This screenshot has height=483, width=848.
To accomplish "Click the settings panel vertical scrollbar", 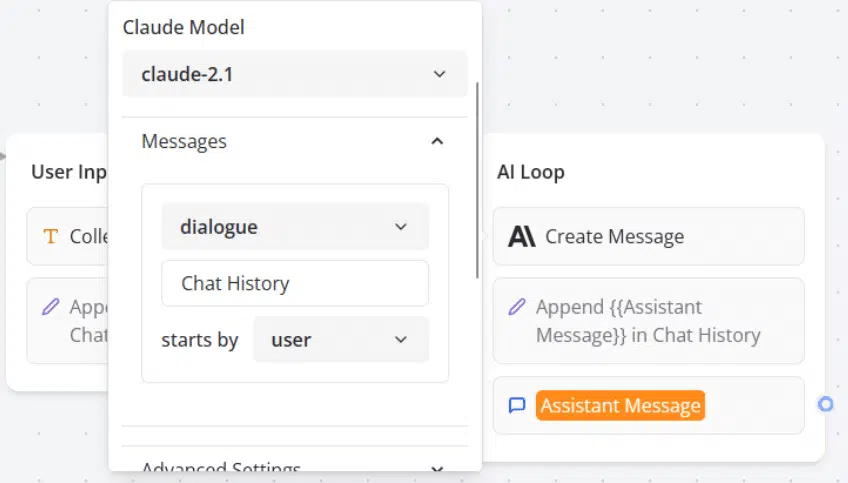I will (477, 180).
